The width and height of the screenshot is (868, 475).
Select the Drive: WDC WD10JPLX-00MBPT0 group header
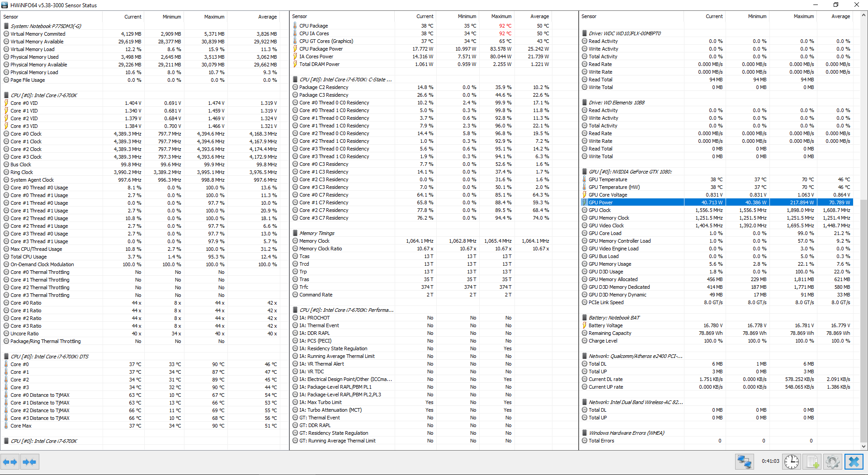click(625, 33)
